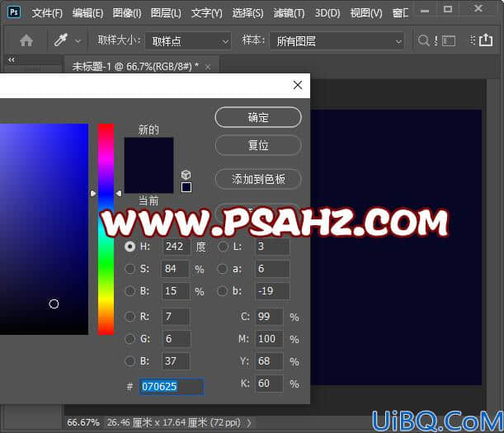
Task: Close the 未标题-1 document tab
Action: (x=208, y=67)
